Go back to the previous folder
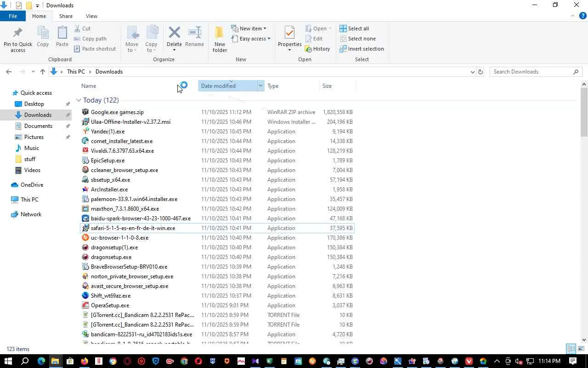The image size is (588, 368). click(9, 72)
